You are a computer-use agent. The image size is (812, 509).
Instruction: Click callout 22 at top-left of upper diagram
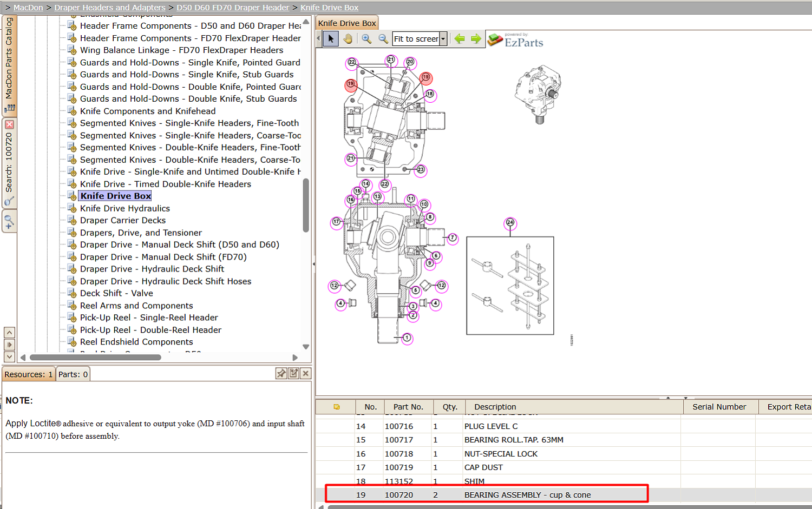[x=352, y=63]
